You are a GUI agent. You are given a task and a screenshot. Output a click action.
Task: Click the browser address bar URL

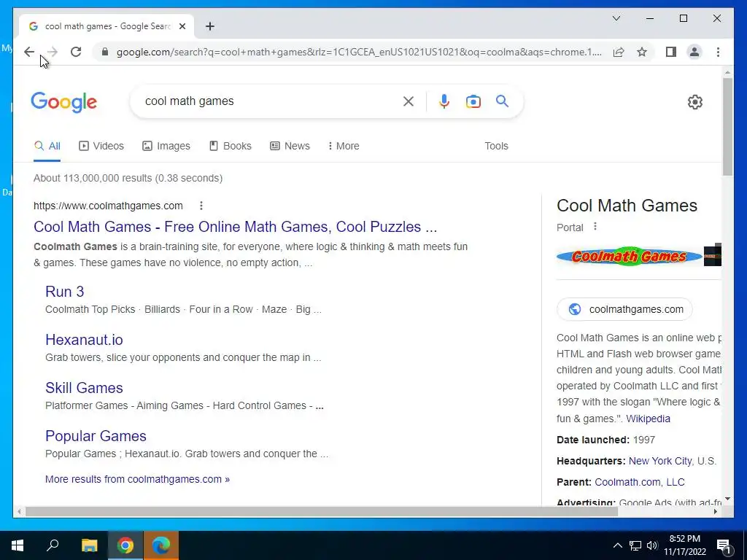[x=359, y=52]
